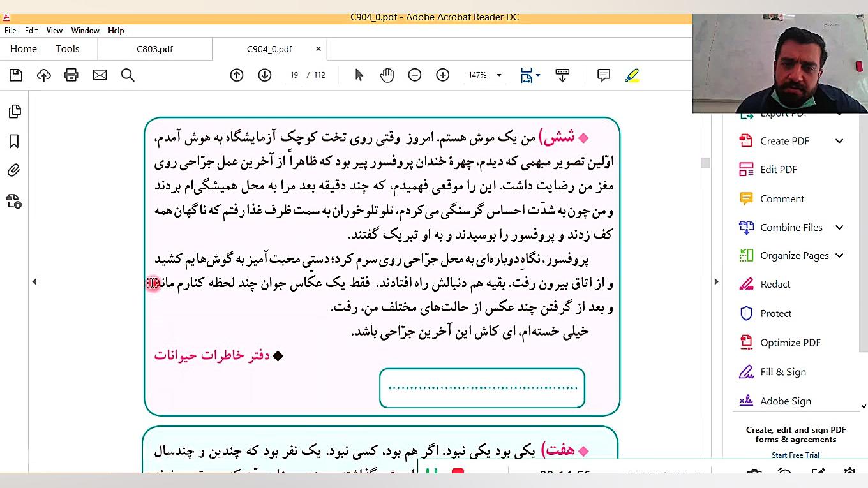
Task: Toggle the page thumbnails panel
Action: click(15, 111)
